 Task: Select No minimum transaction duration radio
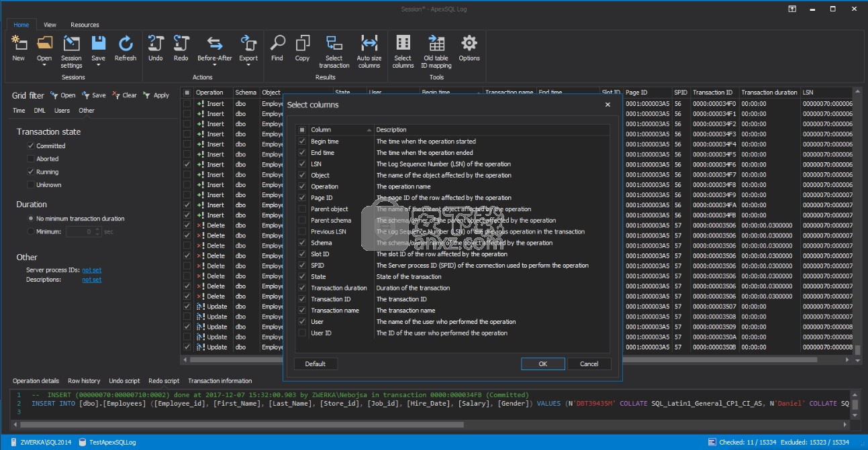(x=31, y=219)
